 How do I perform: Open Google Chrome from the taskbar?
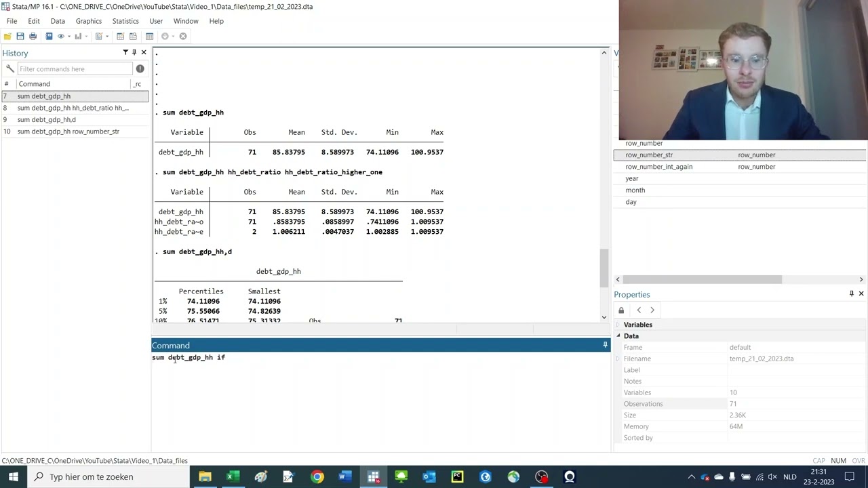pyautogui.click(x=317, y=476)
